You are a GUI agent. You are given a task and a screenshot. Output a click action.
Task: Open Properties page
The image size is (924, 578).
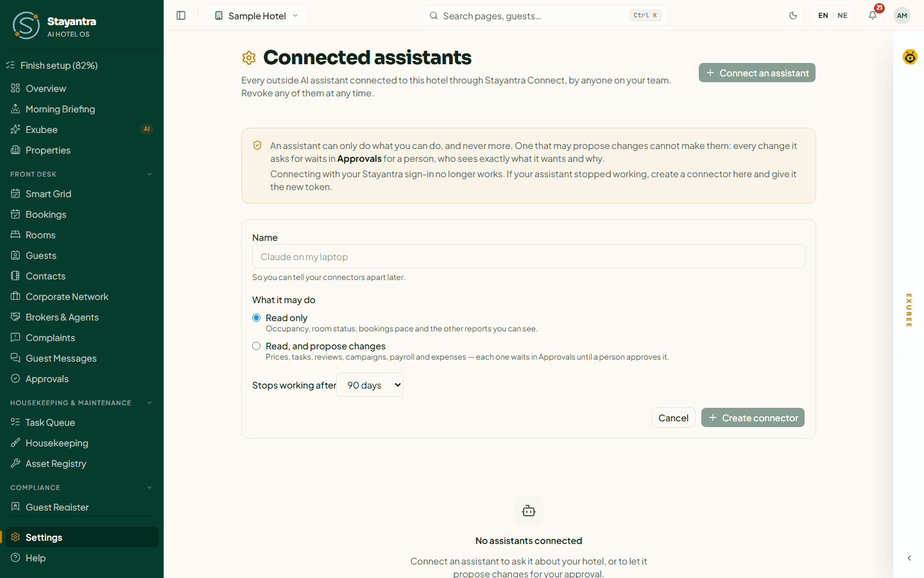coord(81,150)
